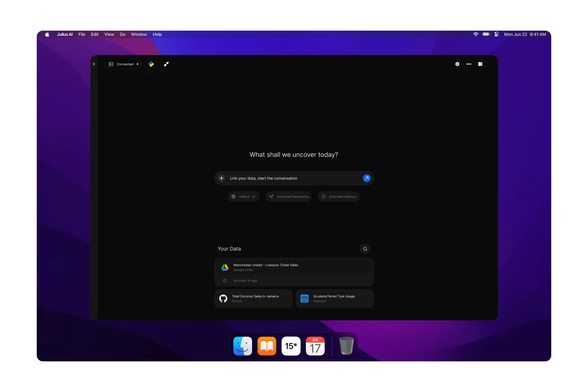Search Your Data with magnifier icon
The image size is (588, 392).
click(x=365, y=249)
